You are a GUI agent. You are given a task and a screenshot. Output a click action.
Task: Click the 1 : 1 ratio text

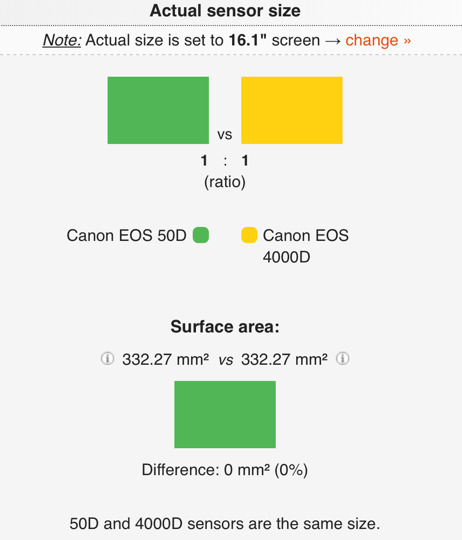coord(225,161)
